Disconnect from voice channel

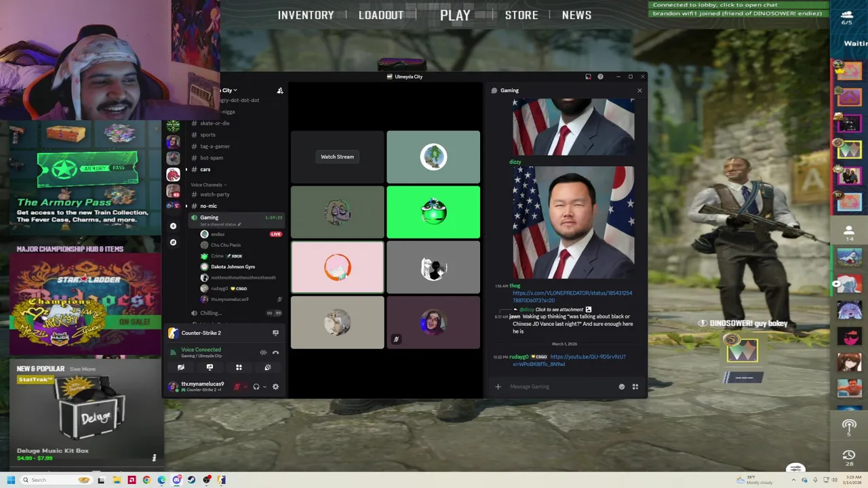click(275, 352)
